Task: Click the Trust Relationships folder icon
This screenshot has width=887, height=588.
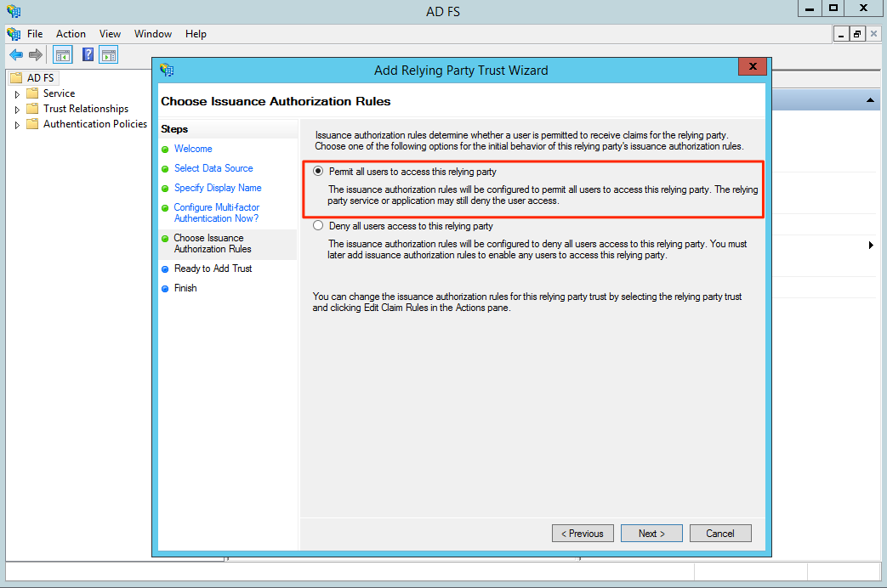Action: point(33,108)
